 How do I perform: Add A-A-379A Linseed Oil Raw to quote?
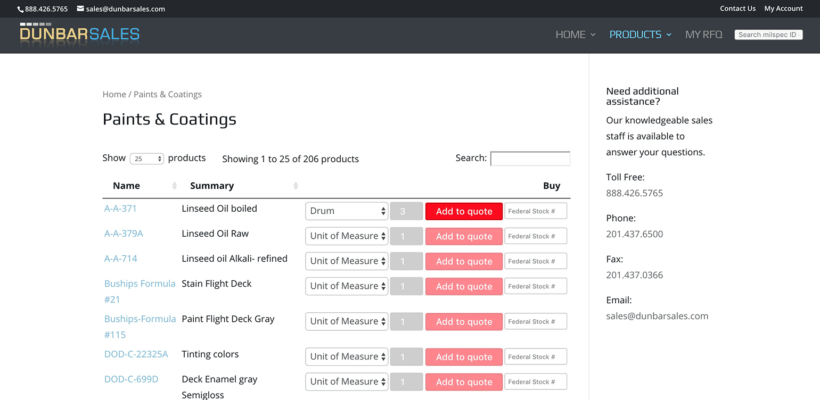pos(464,236)
